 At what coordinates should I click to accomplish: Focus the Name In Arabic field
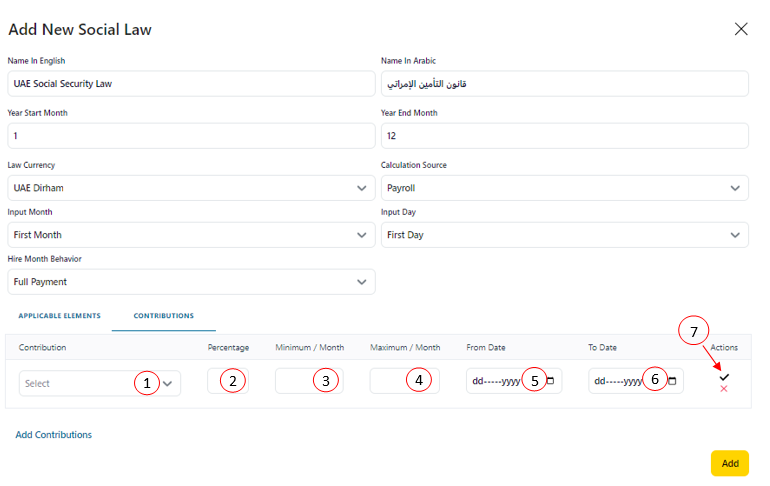click(564, 84)
